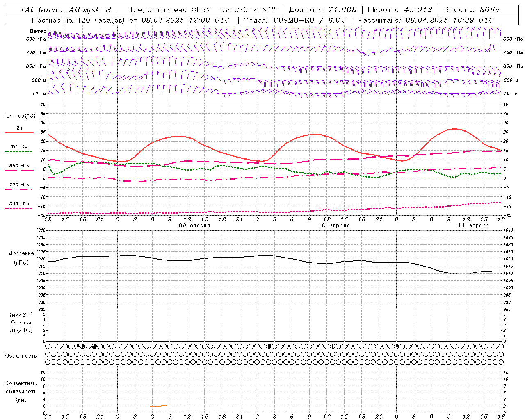This screenshot has width=525, height=420.
Task: Click the Td 2м dew point legend entry
Action: [x=19, y=147]
